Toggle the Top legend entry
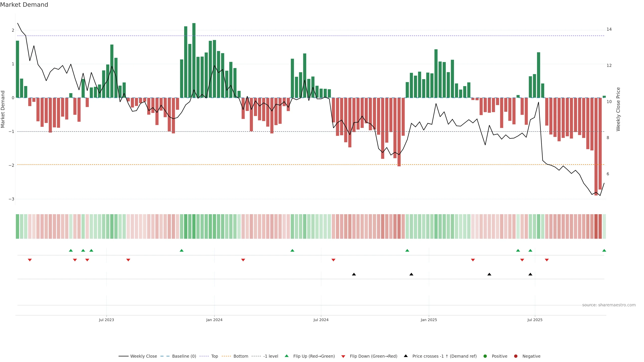Image resolution: width=644 pixels, height=362 pixels. 214,356
